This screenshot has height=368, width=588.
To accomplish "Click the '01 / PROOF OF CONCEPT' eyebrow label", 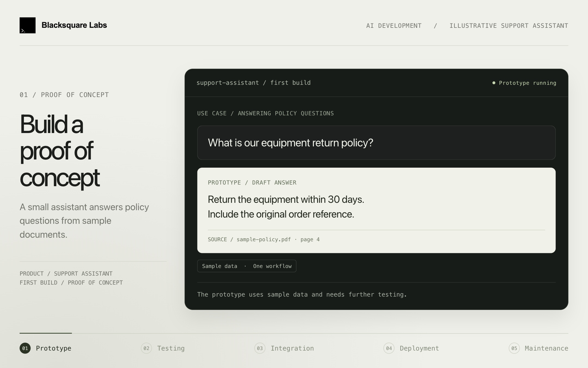I will click(64, 95).
